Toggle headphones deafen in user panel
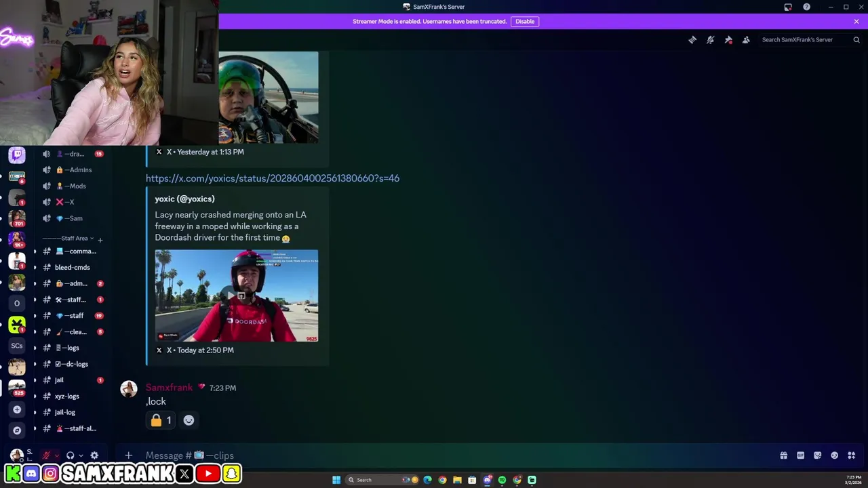This screenshot has width=868, height=488. coord(70,455)
